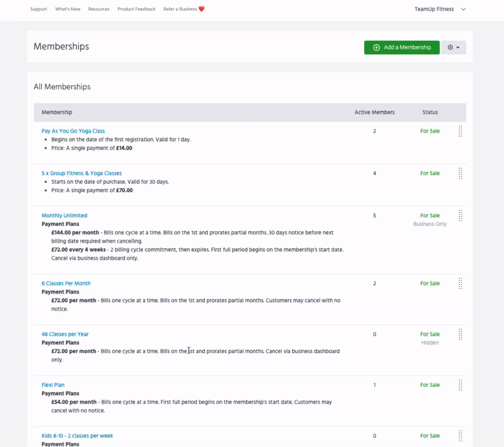Select the Pay As You Go Yoga Class link
The width and height of the screenshot is (504, 447).
click(73, 131)
